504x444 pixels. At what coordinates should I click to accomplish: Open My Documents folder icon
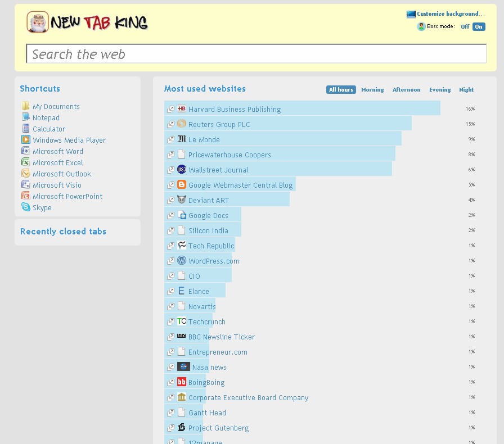click(x=25, y=106)
